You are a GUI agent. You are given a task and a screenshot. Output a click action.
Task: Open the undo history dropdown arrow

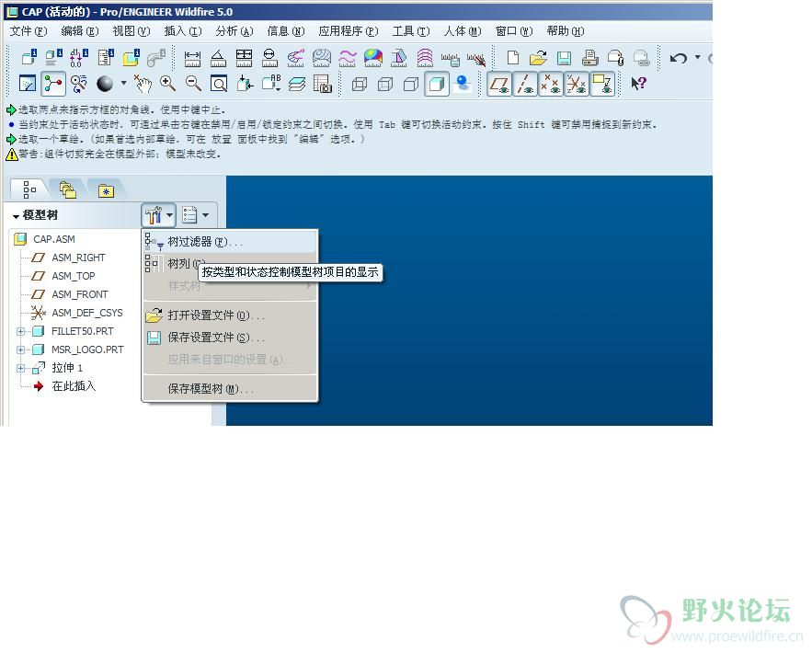click(698, 57)
